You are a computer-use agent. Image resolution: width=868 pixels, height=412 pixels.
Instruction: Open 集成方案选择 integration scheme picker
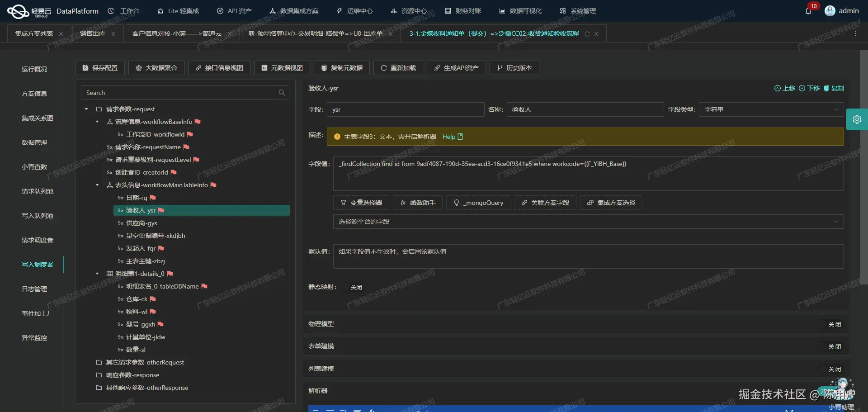[x=610, y=203]
